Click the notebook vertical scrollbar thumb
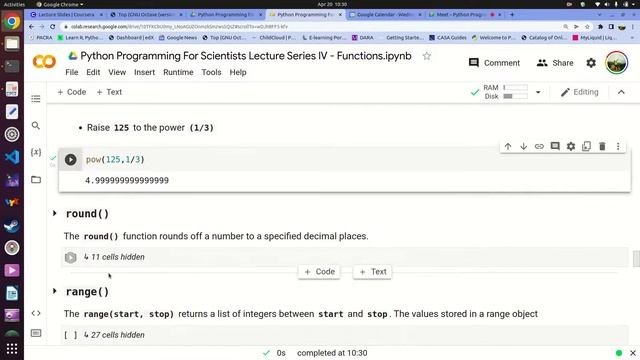 pos(636,259)
